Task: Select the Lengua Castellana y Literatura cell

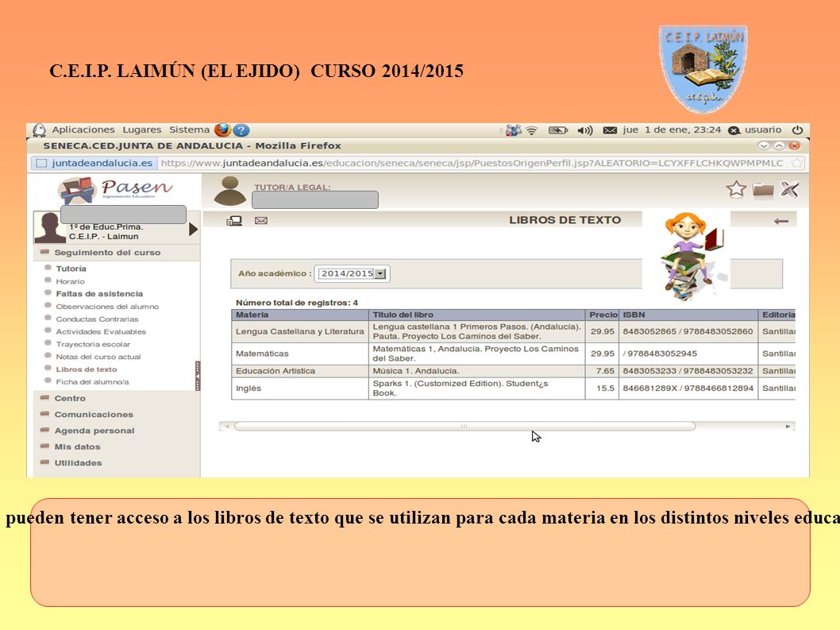Action: pos(300,331)
